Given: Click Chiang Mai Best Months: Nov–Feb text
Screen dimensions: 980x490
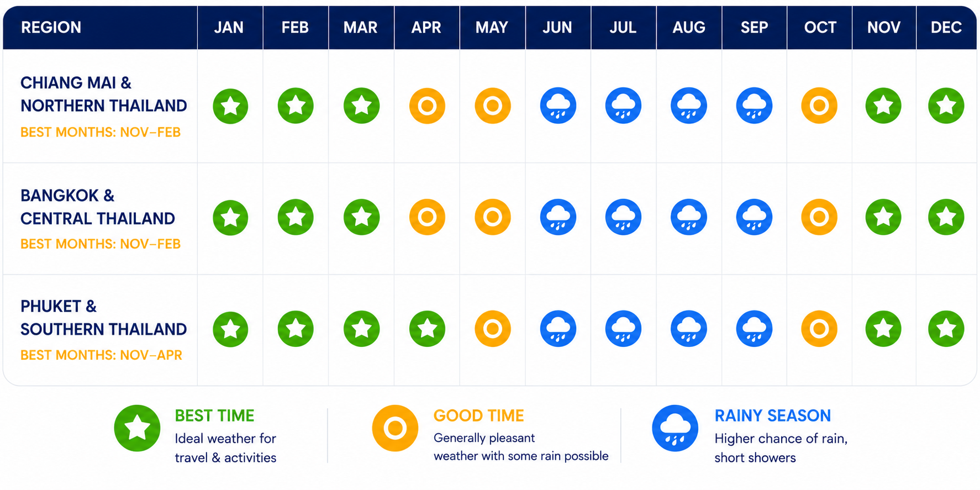Looking at the screenshot, I should (x=101, y=133).
